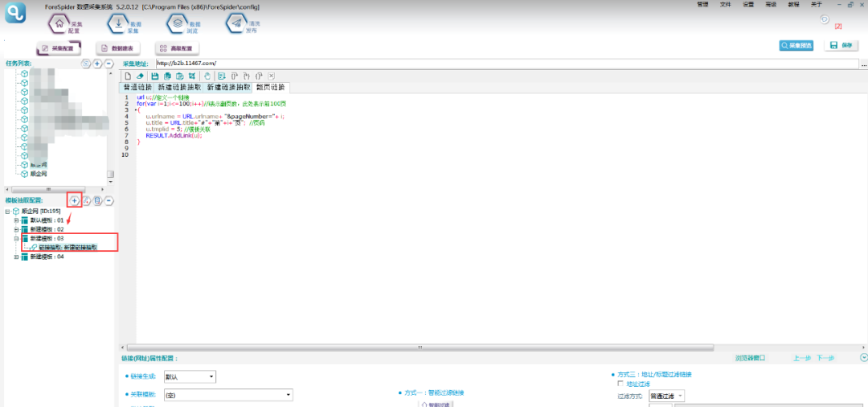Screen dimensions: 868x407
Task: Click the chat bubble icon near [2]
Action: click(825, 19)
